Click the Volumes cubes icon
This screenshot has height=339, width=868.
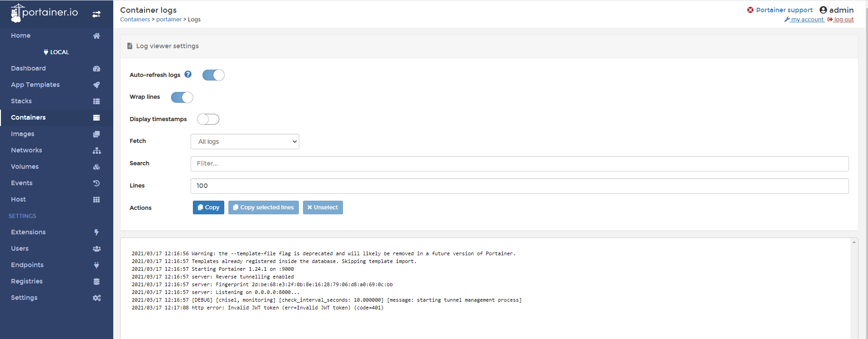click(96, 167)
